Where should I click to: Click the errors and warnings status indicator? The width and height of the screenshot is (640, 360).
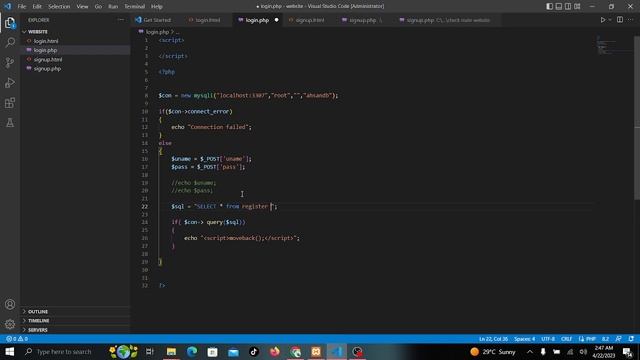(17, 339)
